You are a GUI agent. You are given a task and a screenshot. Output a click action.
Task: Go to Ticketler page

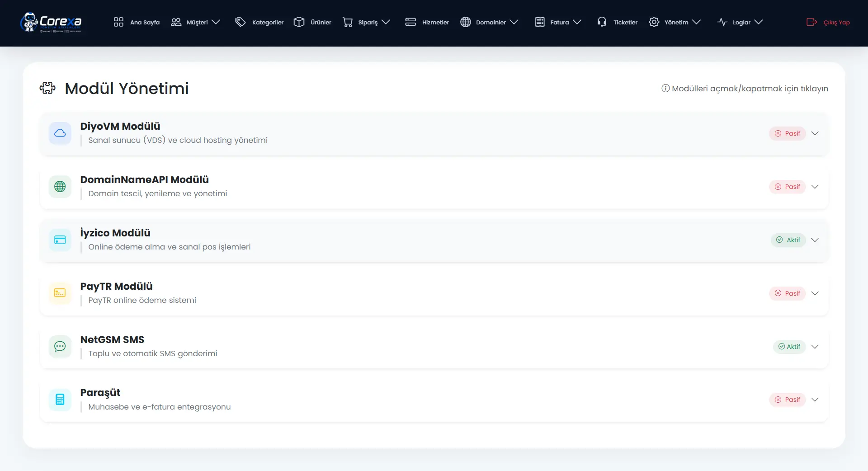618,22
